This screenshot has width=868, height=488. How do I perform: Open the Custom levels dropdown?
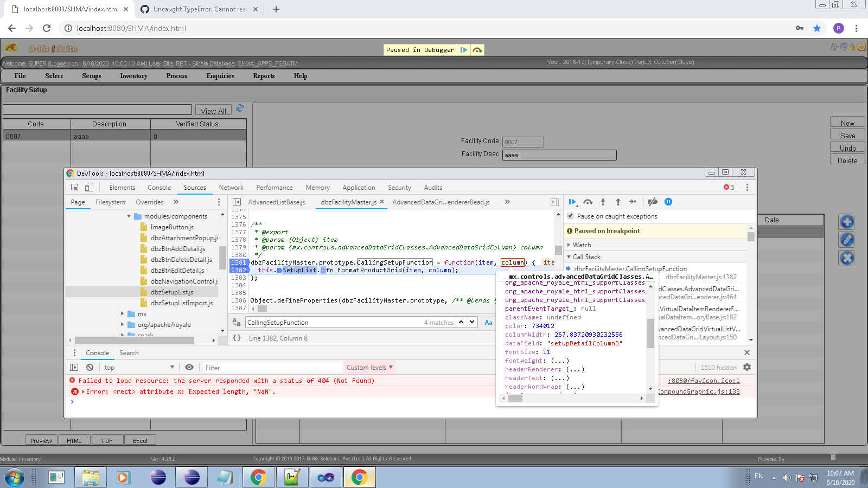(369, 367)
